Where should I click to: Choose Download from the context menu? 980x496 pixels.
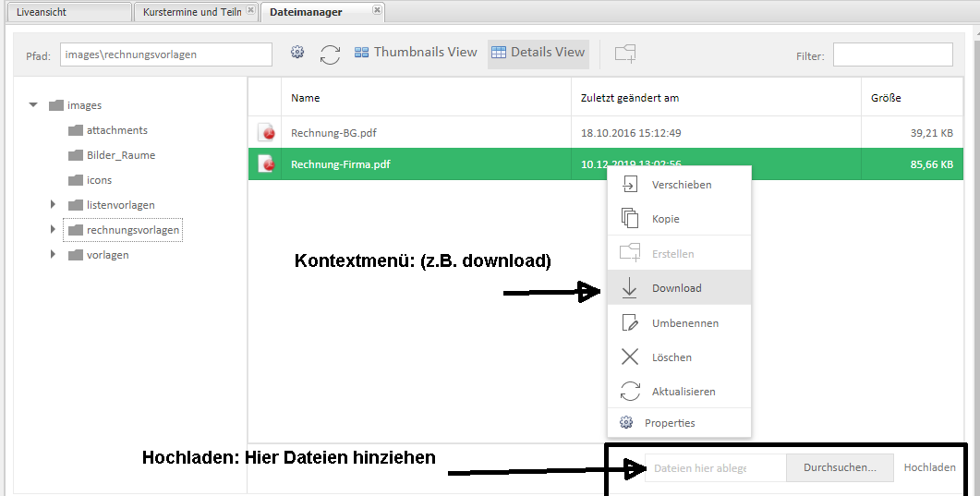[677, 288]
